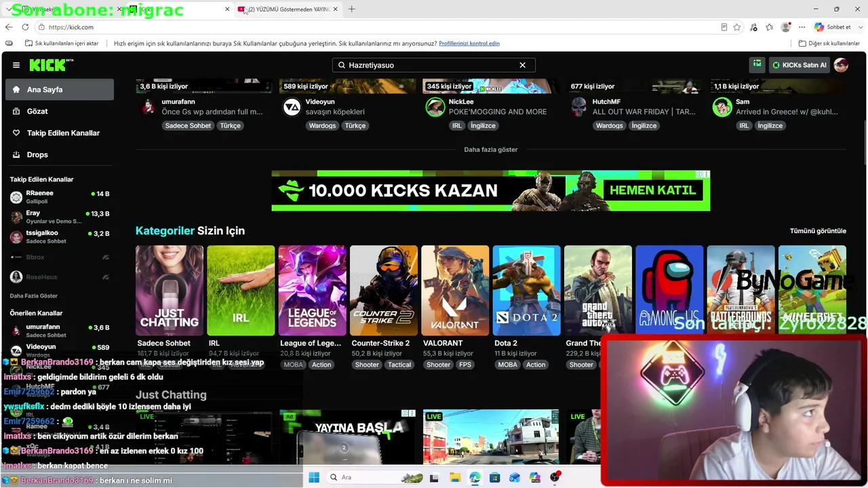The height and width of the screenshot is (488, 868).
Task: Open the user profile avatar menu
Action: [841, 65]
